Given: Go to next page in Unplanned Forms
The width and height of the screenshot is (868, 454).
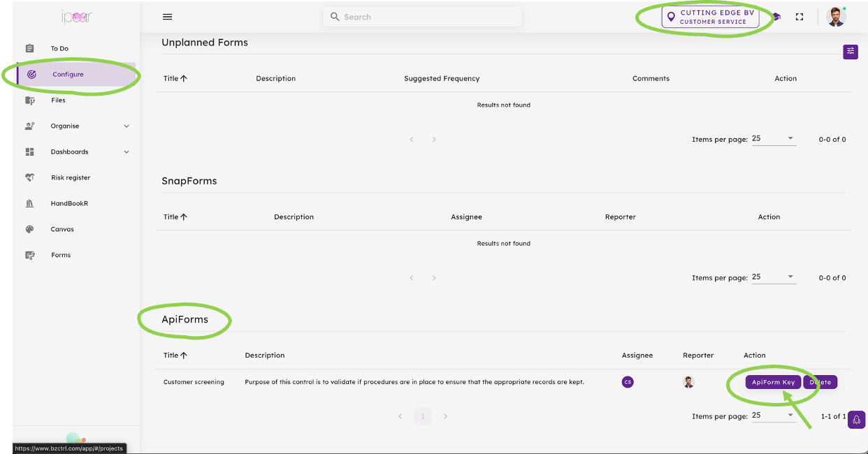Looking at the screenshot, I should (434, 140).
